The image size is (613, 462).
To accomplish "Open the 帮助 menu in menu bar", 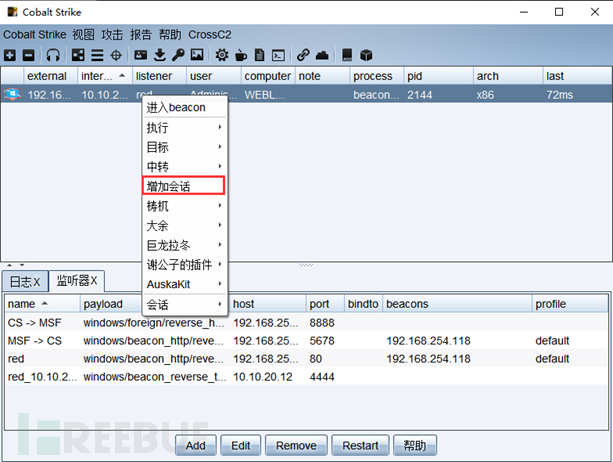I will click(170, 34).
